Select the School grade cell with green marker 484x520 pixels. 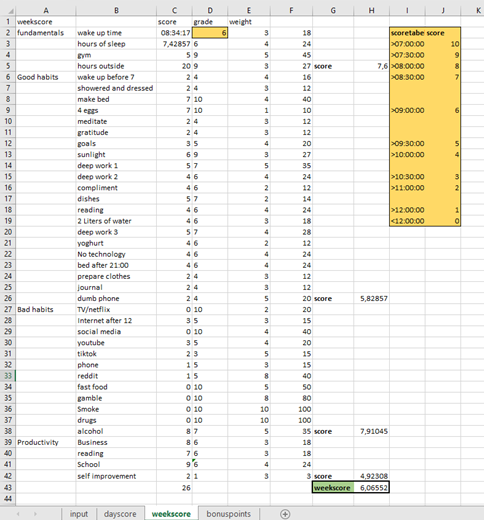click(210, 464)
